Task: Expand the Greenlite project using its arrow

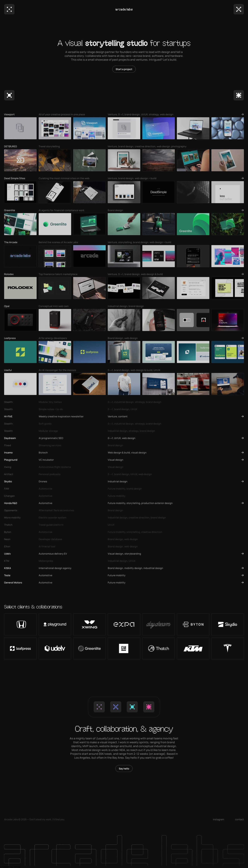Action: click(242, 210)
